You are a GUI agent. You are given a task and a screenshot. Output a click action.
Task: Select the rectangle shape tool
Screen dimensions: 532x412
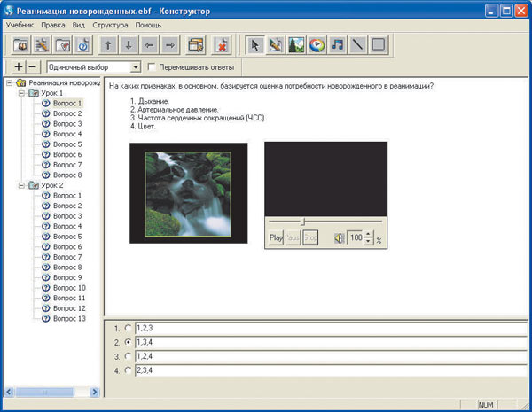[378, 44]
